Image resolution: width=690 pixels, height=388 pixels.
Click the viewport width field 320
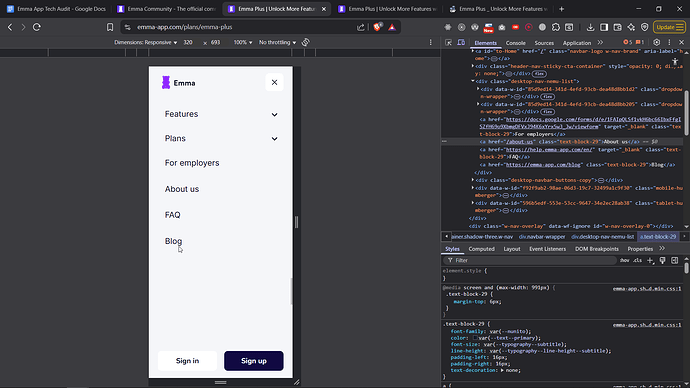click(189, 42)
